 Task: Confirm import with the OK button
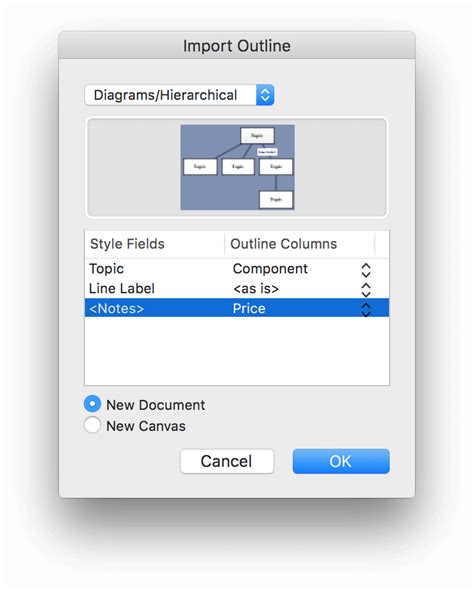[x=341, y=461]
